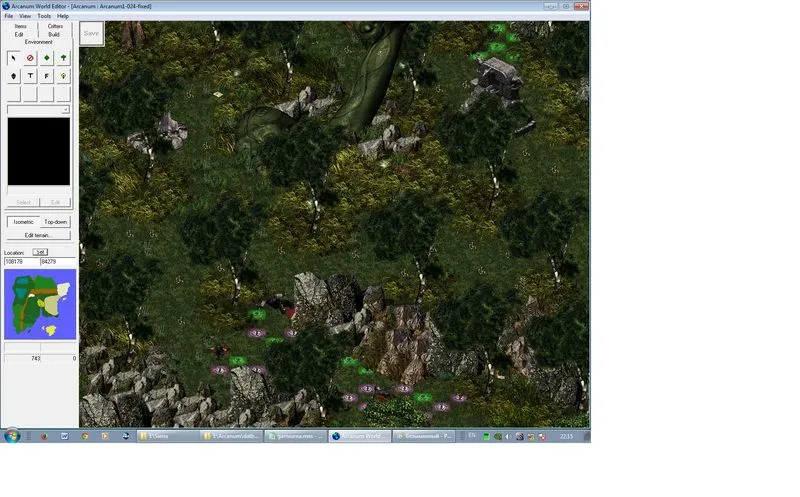
Task: Switch to the Critters tab
Action: pyautogui.click(x=55, y=26)
